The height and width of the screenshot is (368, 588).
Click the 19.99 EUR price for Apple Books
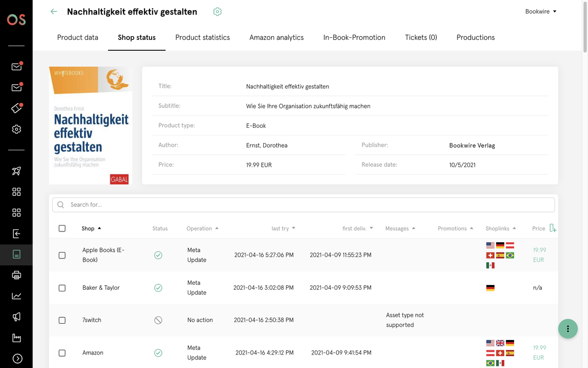[x=539, y=255]
